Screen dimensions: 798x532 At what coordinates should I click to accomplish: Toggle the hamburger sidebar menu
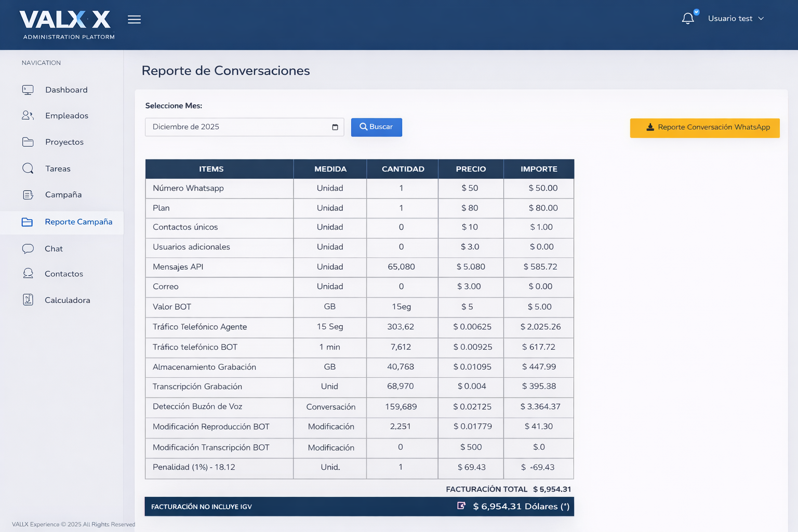(134, 20)
